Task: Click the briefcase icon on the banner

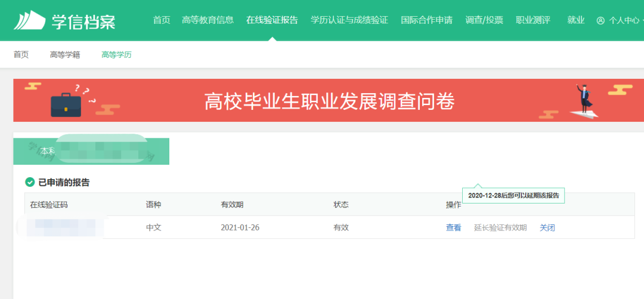Action: pos(66,104)
